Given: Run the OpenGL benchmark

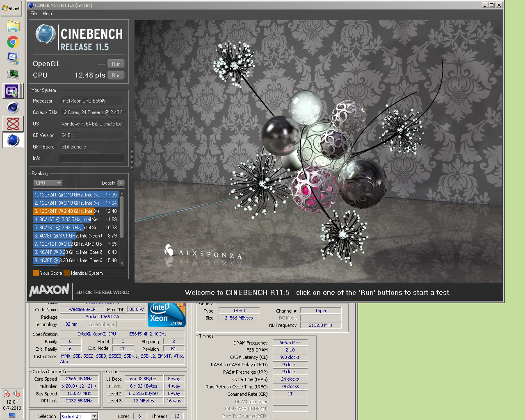Looking at the screenshot, I should pyautogui.click(x=116, y=64).
